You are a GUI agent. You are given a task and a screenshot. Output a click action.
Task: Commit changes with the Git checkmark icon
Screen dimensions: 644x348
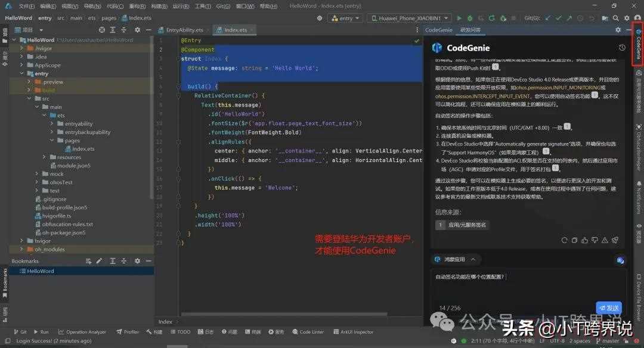(x=558, y=18)
